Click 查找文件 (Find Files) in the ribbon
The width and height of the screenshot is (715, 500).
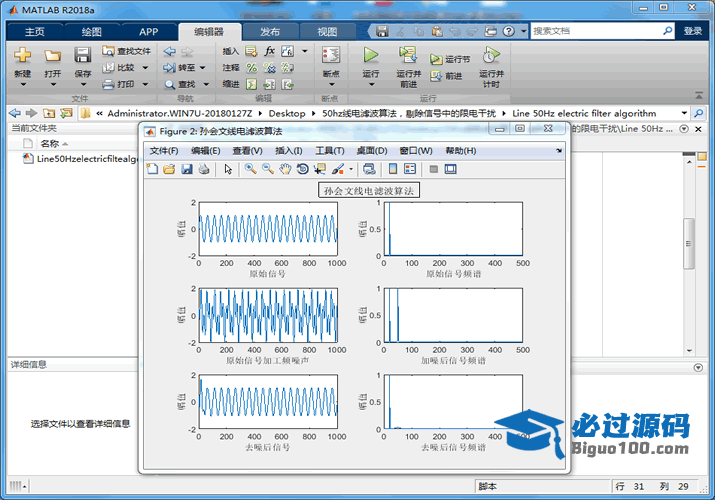coord(126,51)
